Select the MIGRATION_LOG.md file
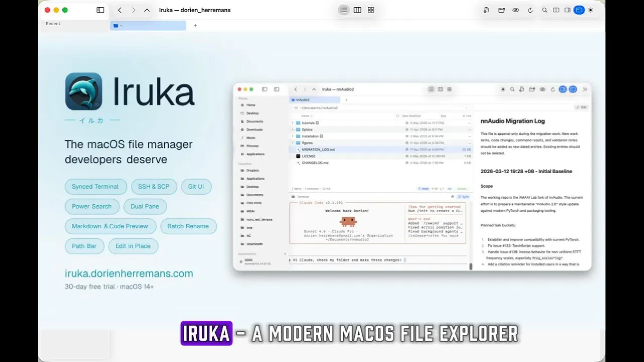 point(381,149)
